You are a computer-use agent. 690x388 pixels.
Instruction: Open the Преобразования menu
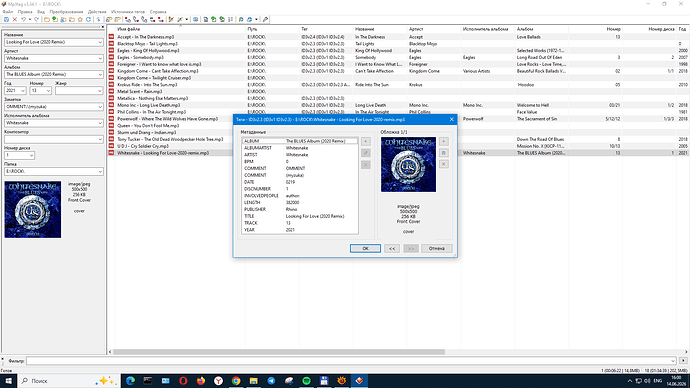tap(66, 12)
